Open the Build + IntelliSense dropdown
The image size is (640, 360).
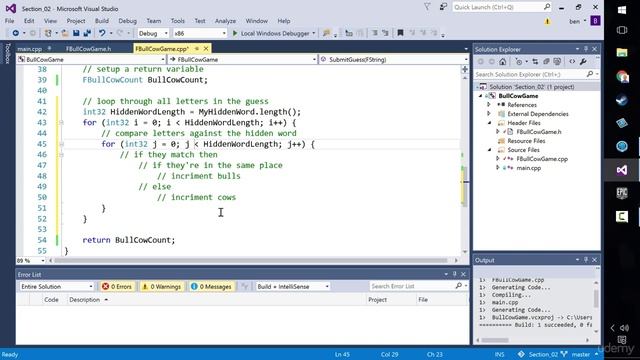pos(293,287)
